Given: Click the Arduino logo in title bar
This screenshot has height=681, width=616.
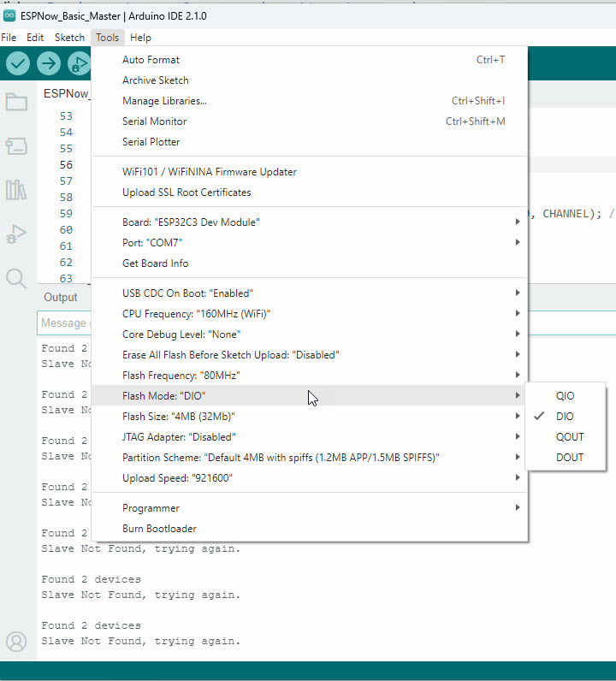Looking at the screenshot, I should click(x=9, y=16).
